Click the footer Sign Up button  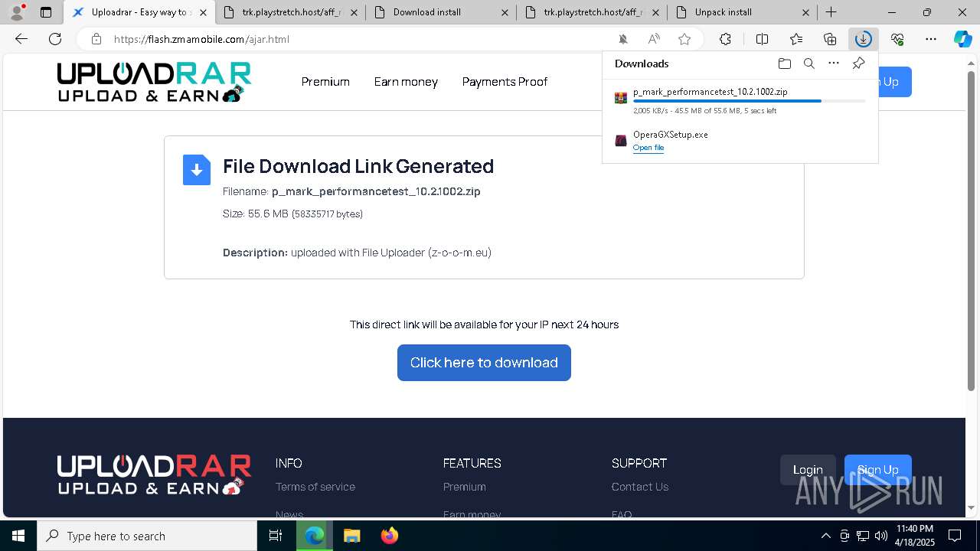click(877, 470)
